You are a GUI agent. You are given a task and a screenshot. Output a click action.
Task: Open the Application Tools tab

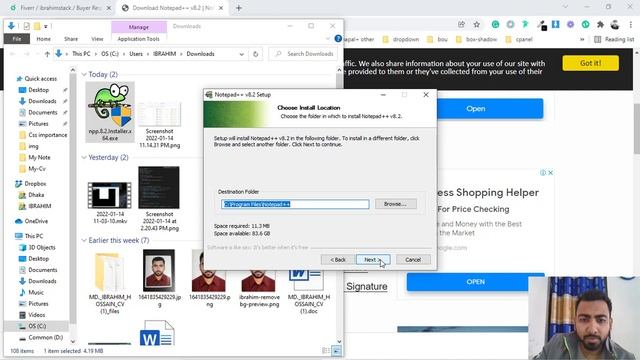click(x=139, y=39)
